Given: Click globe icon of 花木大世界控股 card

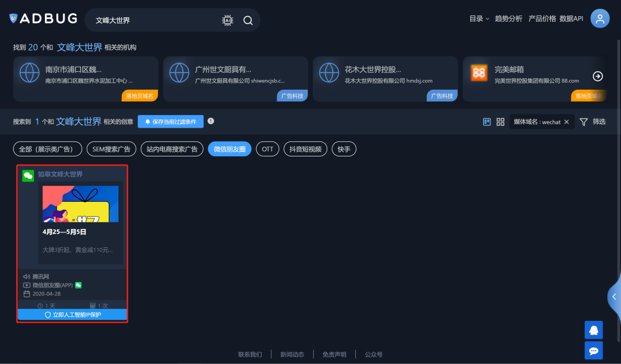Looking at the screenshot, I should pyautogui.click(x=329, y=73).
